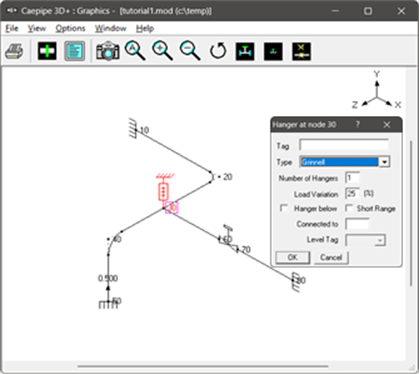
Task: Click the yellow X support icon
Action: point(301,51)
